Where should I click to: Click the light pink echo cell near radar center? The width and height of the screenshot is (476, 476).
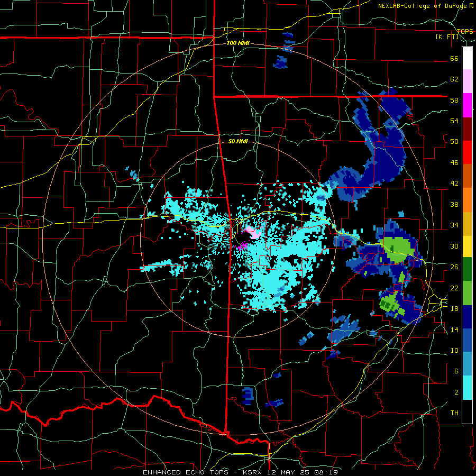pyautogui.click(x=254, y=232)
